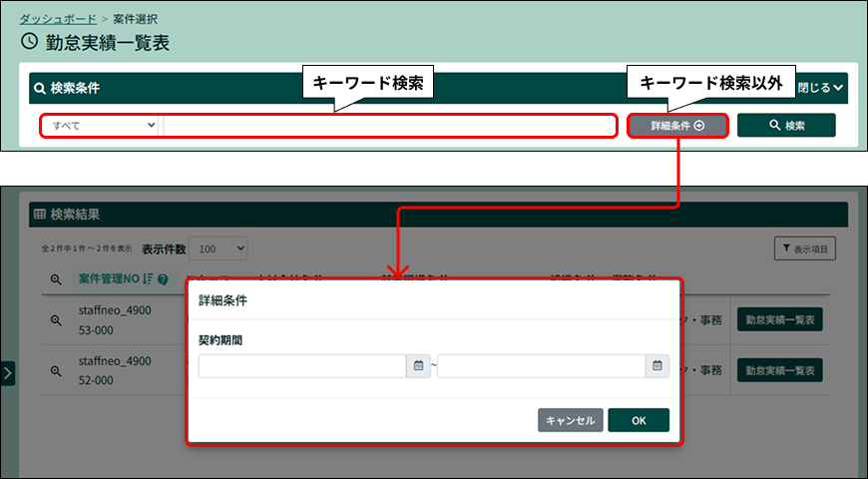Click help icon beside 案件管理NO
The width and height of the screenshot is (868, 479).
pyautogui.click(x=163, y=279)
